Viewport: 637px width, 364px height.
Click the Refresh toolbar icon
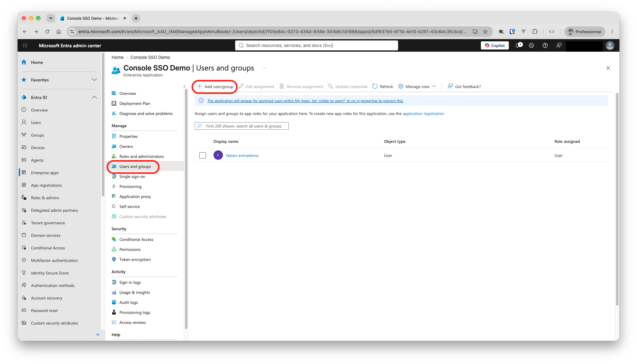[x=375, y=86]
